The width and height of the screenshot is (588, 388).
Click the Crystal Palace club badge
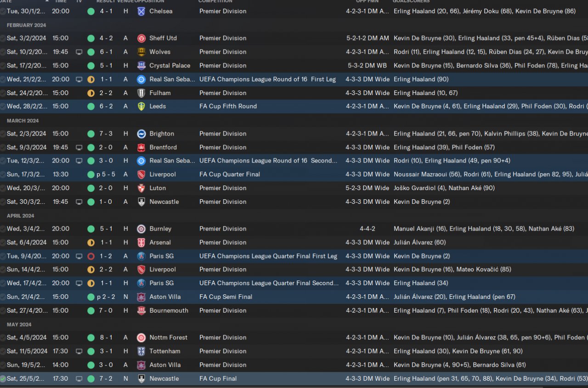click(141, 66)
